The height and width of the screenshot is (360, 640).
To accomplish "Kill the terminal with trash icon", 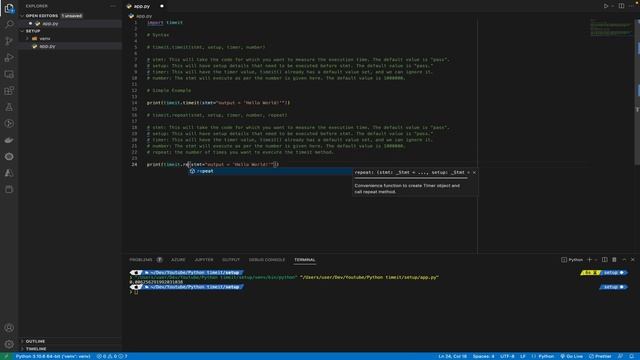I will click(x=614, y=260).
